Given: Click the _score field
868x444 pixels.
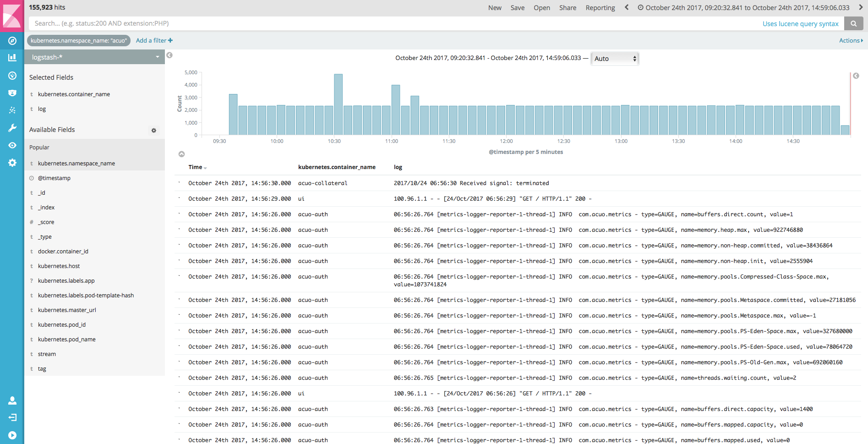Looking at the screenshot, I should (46, 222).
